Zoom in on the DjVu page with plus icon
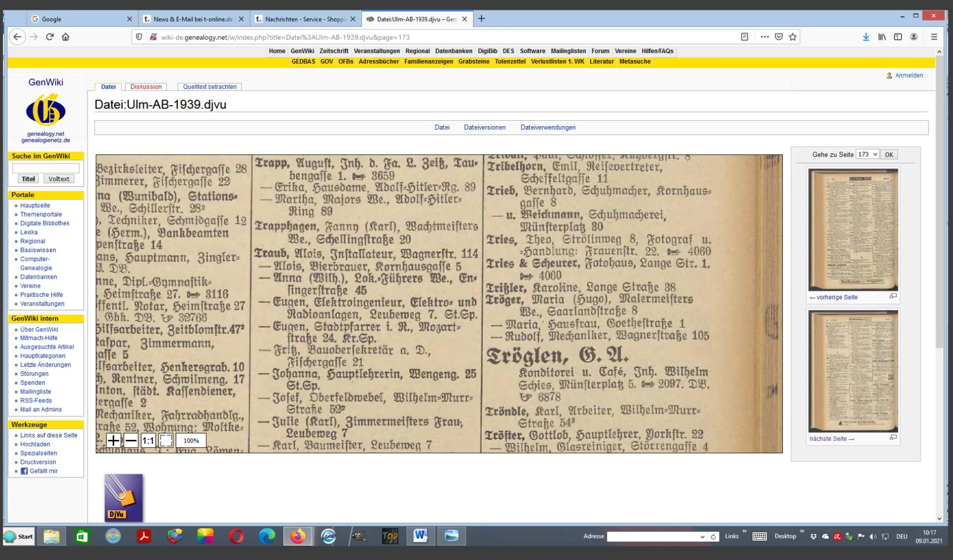Screen dimensions: 953x560 point(114,441)
